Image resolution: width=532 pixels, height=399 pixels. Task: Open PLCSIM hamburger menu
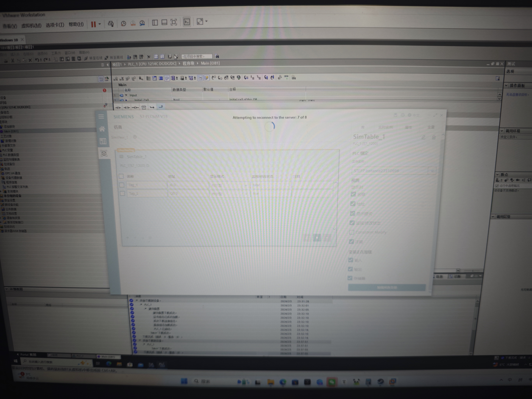(x=101, y=117)
